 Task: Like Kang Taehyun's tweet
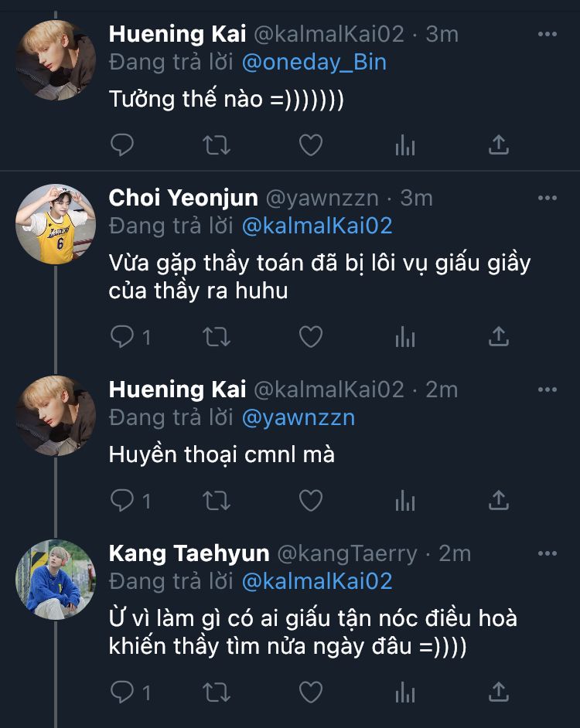311,691
